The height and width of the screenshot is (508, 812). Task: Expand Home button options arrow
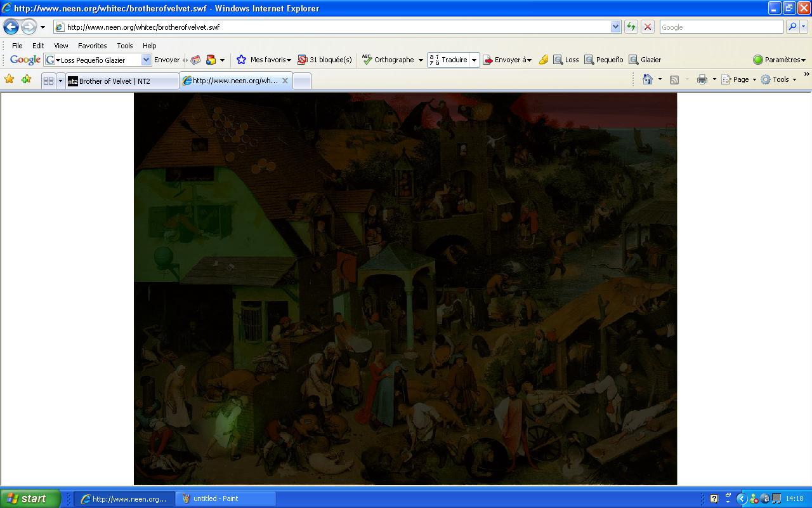point(660,79)
